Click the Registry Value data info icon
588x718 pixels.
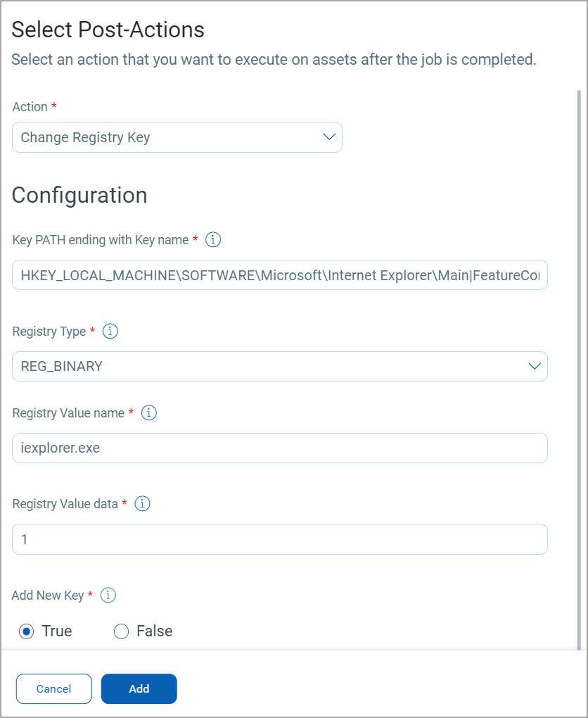tap(142, 503)
